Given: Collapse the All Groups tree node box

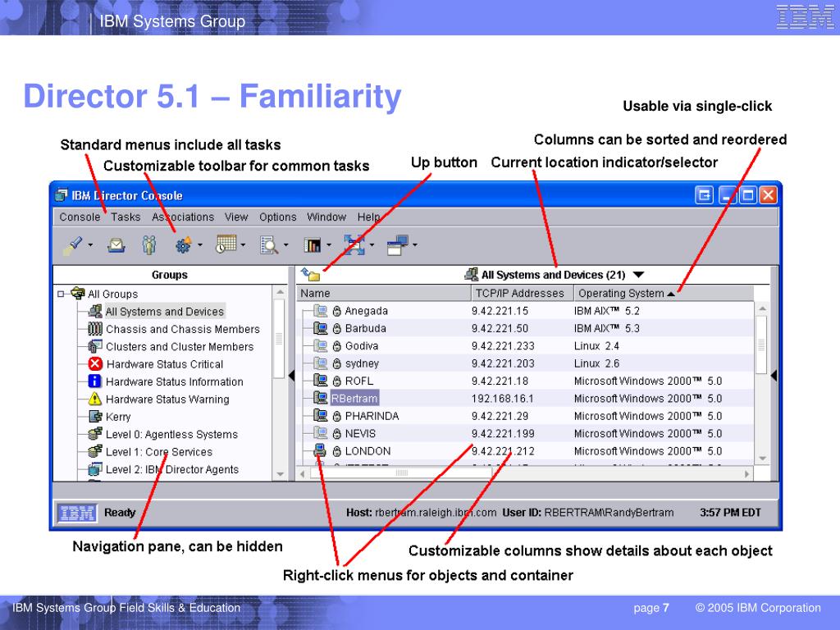Looking at the screenshot, I should pyautogui.click(x=61, y=294).
